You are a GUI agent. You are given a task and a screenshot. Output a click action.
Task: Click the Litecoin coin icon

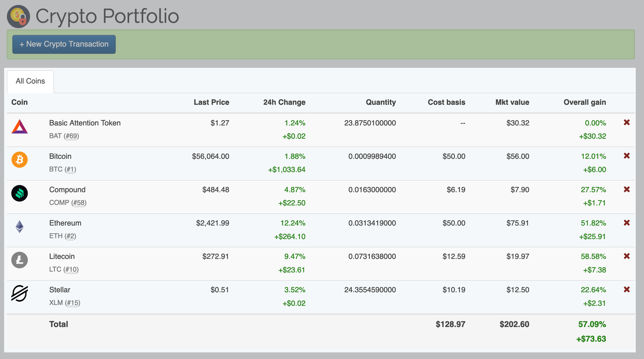pyautogui.click(x=19, y=260)
